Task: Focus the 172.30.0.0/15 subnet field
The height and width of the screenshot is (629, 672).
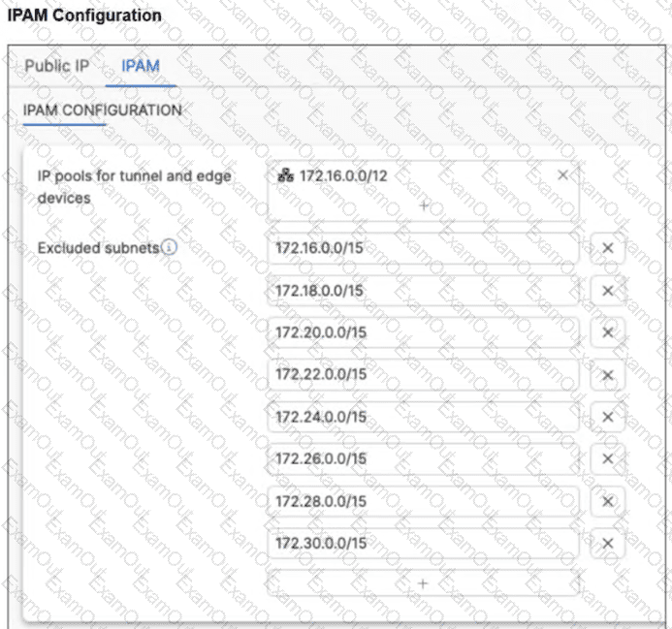Action: [423, 543]
